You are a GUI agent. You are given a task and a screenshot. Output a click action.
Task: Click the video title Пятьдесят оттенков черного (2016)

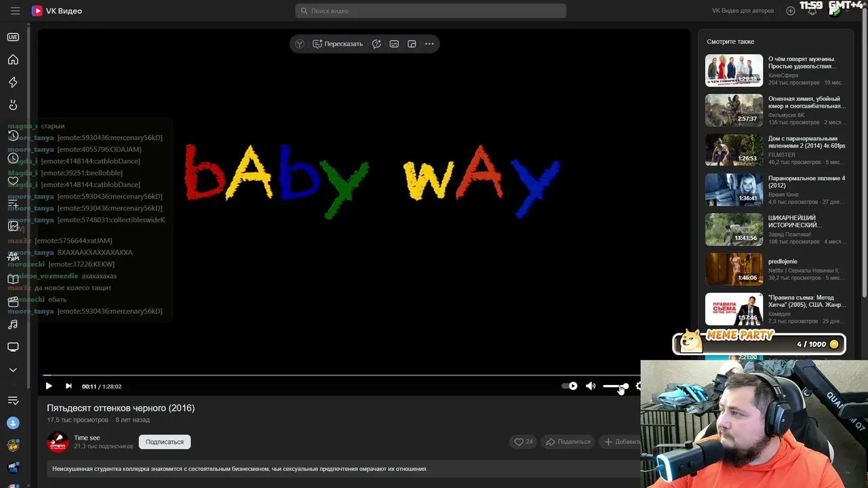click(121, 408)
